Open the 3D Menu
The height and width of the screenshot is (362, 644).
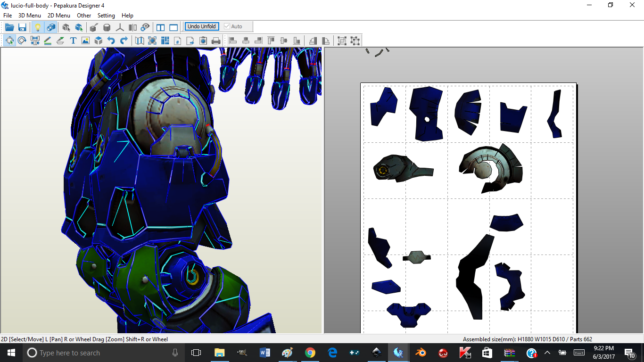click(30, 16)
